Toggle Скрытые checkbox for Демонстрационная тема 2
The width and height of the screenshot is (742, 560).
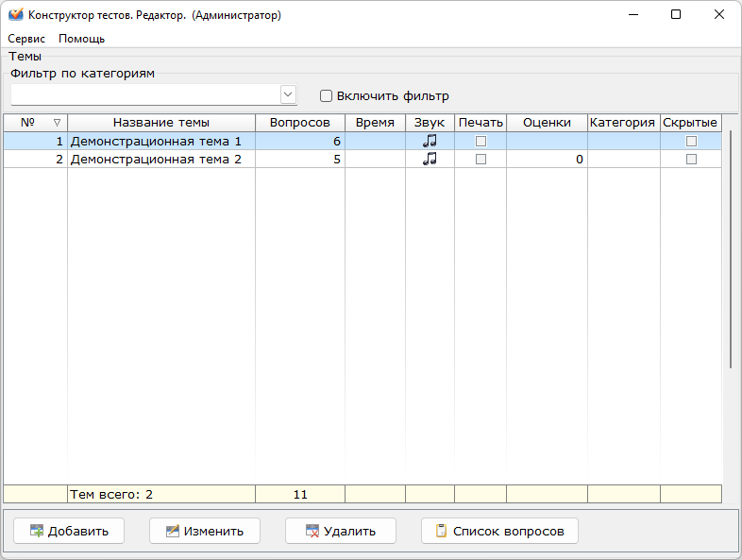click(691, 160)
